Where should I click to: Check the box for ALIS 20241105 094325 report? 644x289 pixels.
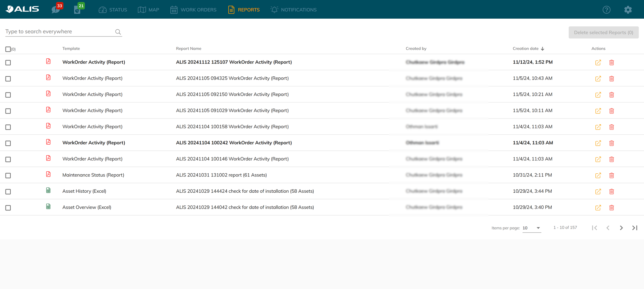(x=8, y=79)
